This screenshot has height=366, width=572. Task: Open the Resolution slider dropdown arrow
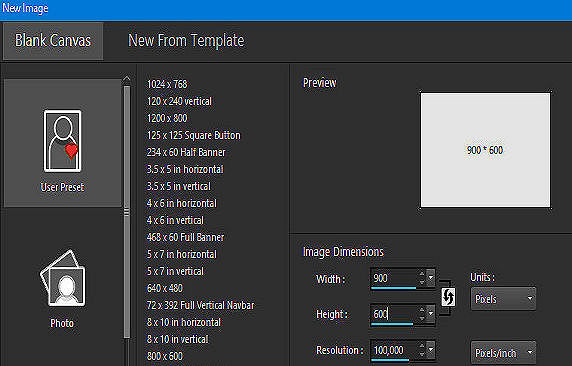tap(431, 350)
